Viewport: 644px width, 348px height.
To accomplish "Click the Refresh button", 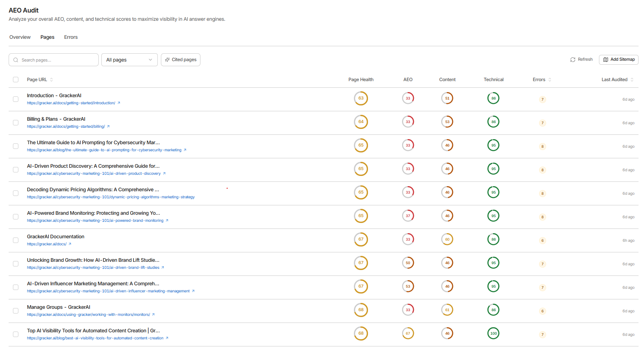I will [581, 60].
